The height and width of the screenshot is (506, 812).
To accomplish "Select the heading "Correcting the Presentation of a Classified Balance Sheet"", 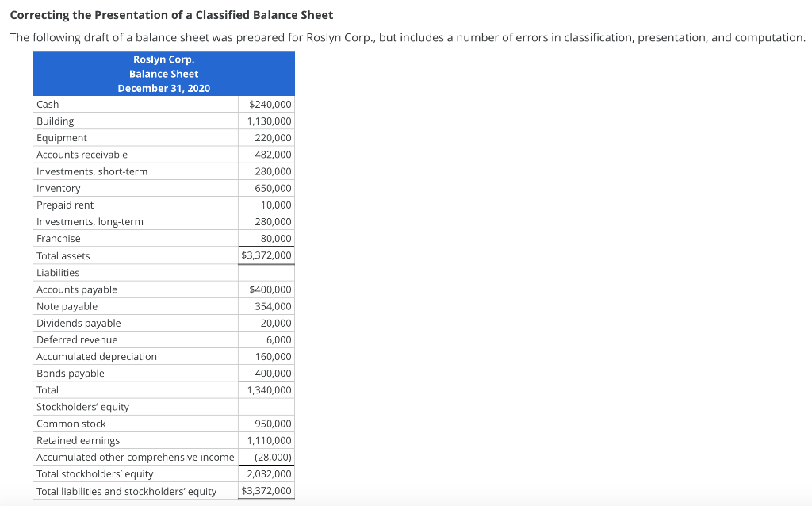I will coord(171,15).
